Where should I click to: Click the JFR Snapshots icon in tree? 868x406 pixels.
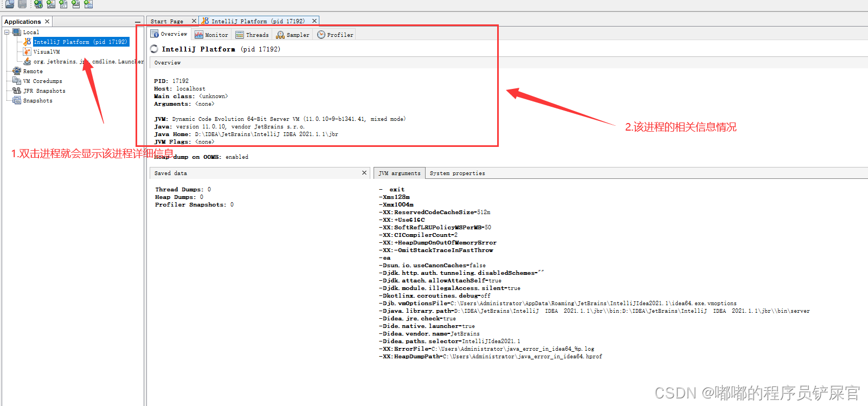tap(17, 91)
